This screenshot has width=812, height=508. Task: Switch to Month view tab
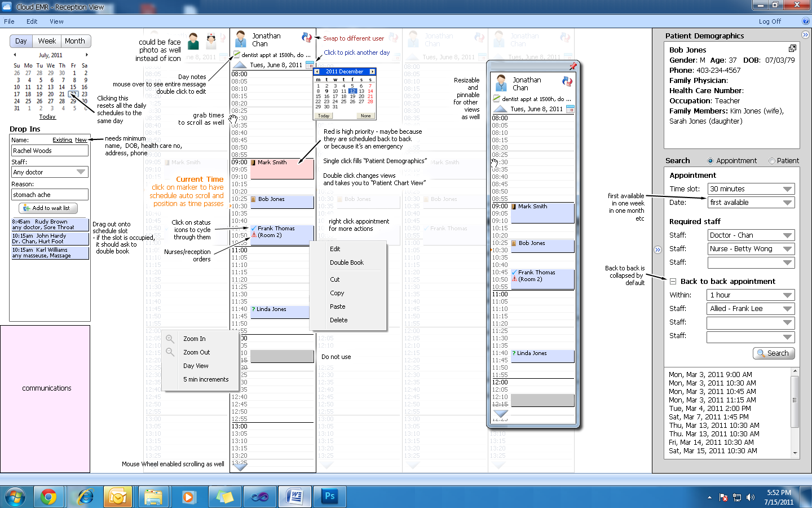(x=75, y=41)
